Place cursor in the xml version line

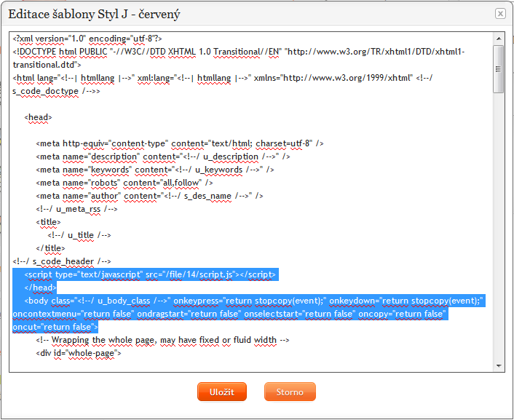click(x=87, y=39)
